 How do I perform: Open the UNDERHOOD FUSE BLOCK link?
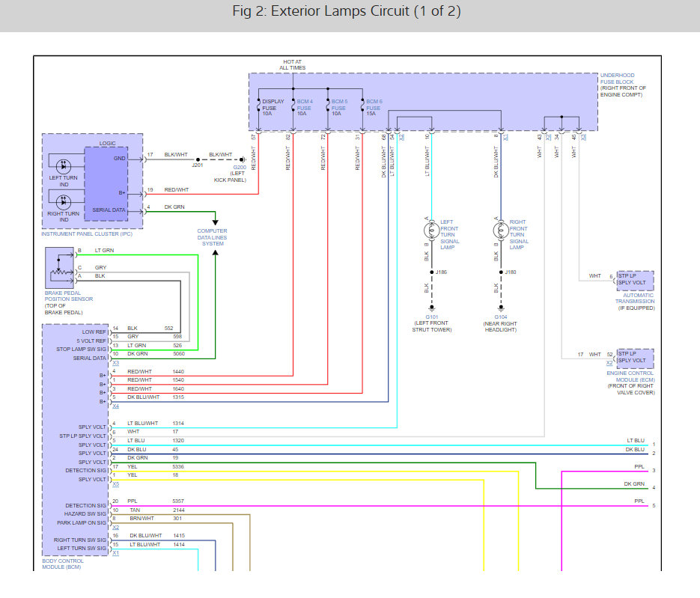(617, 79)
